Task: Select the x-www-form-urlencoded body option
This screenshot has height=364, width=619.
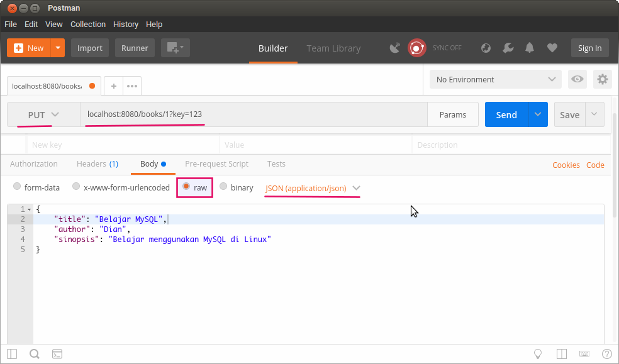Action: 76,187
